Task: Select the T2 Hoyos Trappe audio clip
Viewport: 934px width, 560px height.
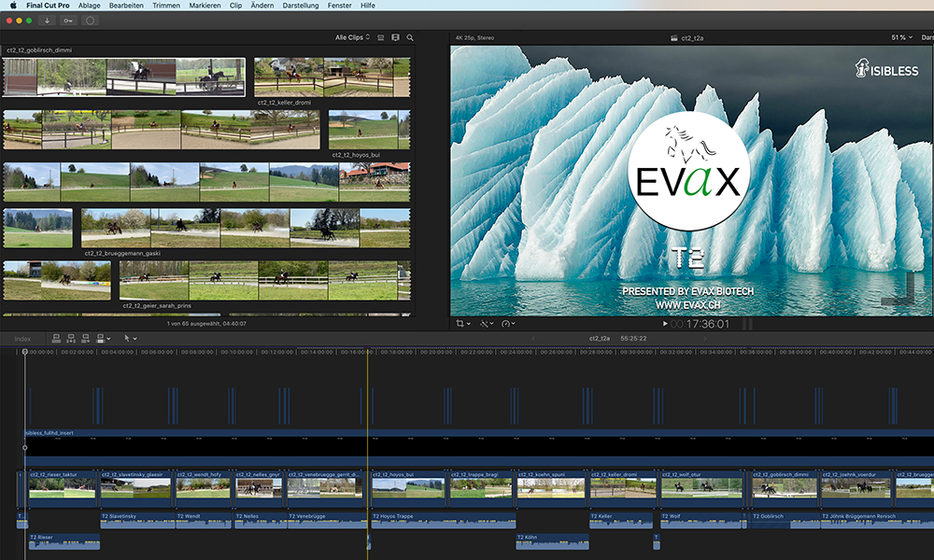Action: [443, 521]
